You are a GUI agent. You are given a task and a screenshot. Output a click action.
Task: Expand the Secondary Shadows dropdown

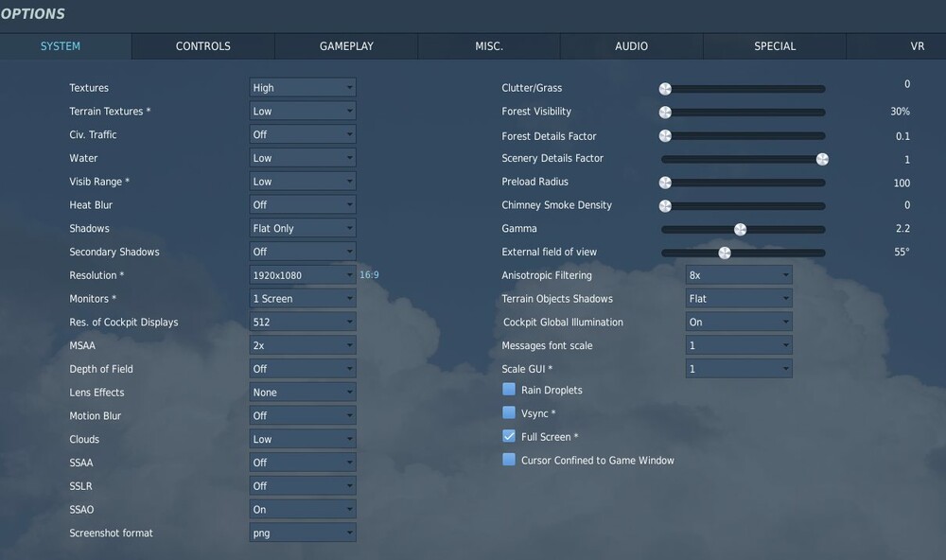(x=303, y=252)
